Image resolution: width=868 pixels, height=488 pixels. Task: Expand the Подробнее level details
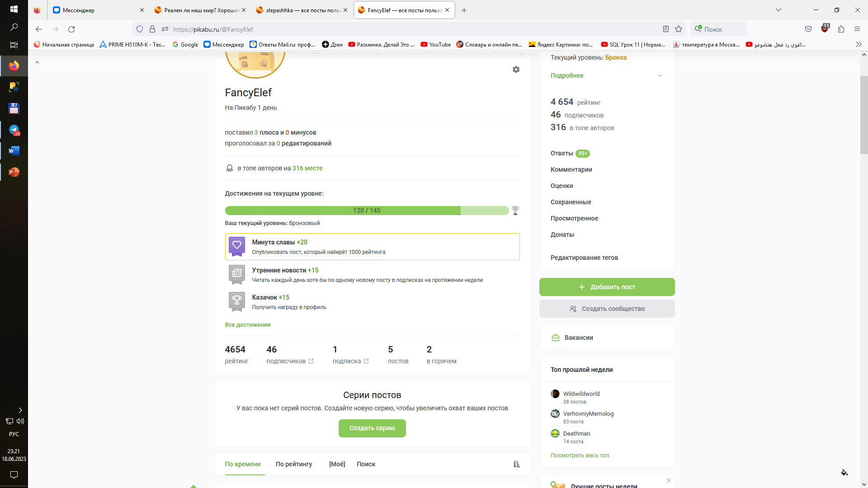tap(607, 75)
